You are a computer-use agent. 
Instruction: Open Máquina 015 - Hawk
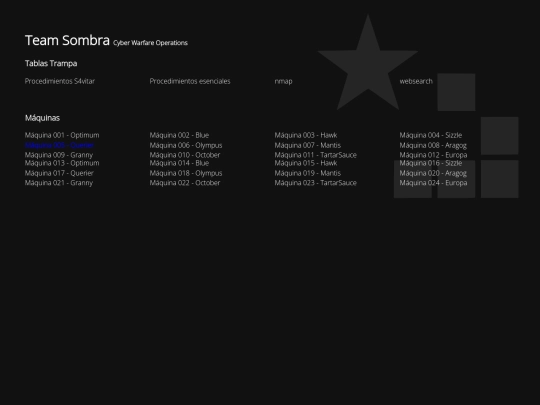pyautogui.click(x=306, y=163)
